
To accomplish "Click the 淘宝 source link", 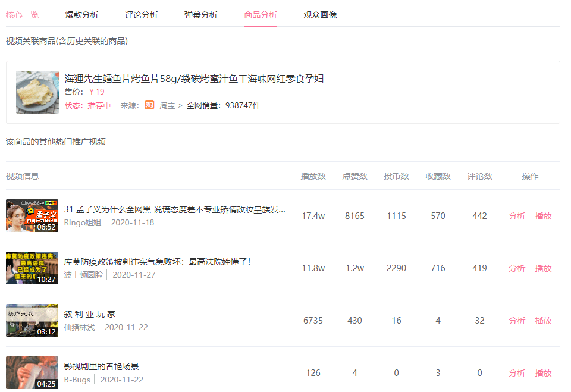I will coord(167,105).
